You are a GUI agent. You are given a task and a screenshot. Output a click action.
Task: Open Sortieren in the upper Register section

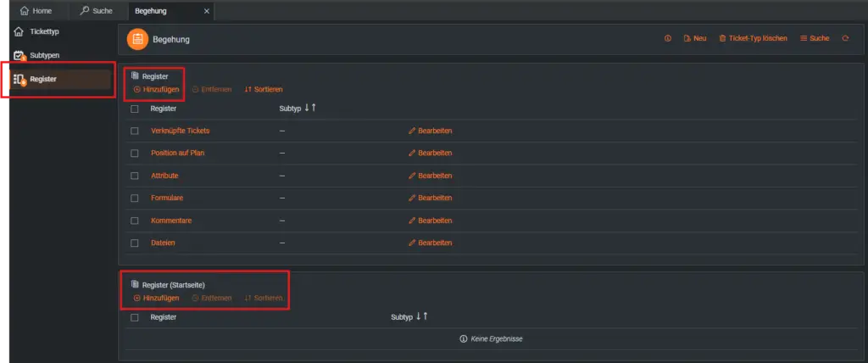(x=264, y=89)
